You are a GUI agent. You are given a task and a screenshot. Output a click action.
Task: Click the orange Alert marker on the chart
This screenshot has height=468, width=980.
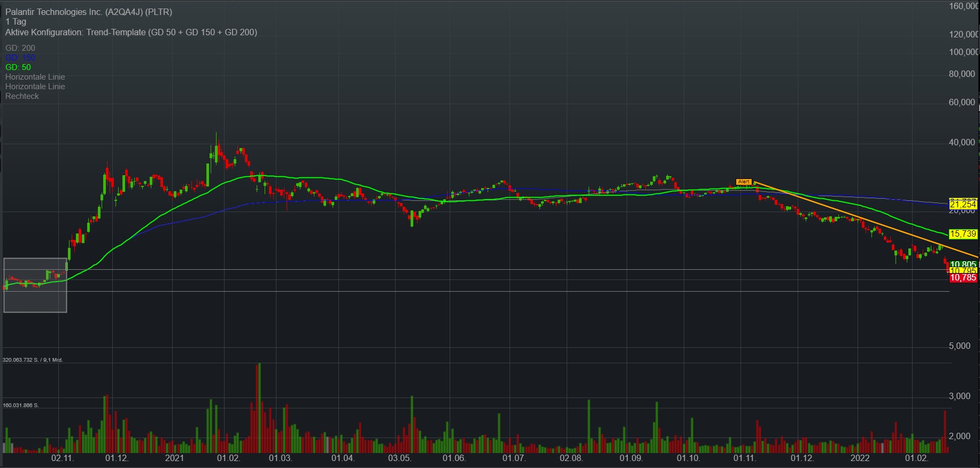tap(744, 182)
